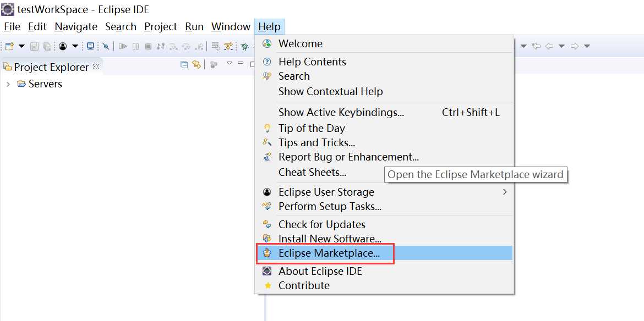Open the Window menu

(x=231, y=26)
